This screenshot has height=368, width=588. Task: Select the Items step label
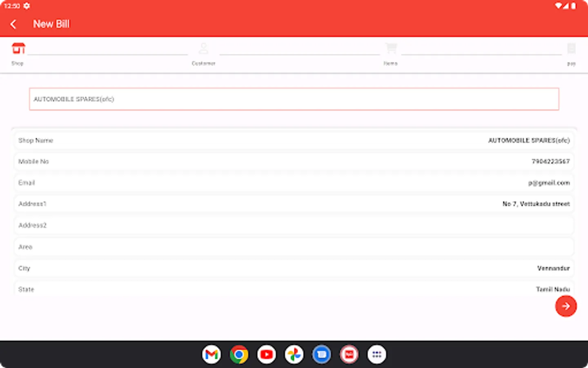pos(390,63)
